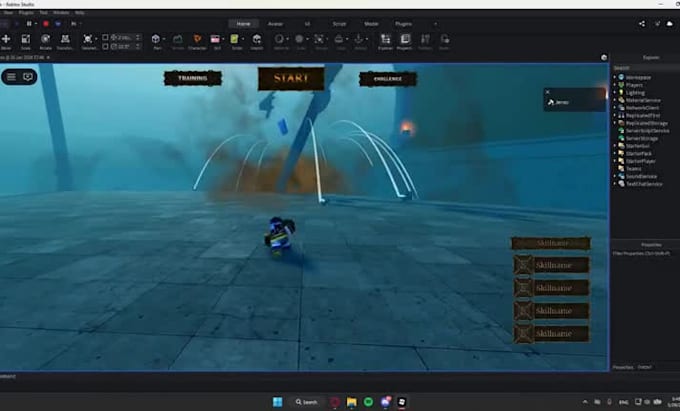The width and height of the screenshot is (680, 411).
Task: Click the GUI insert icon
Action: 215,39
